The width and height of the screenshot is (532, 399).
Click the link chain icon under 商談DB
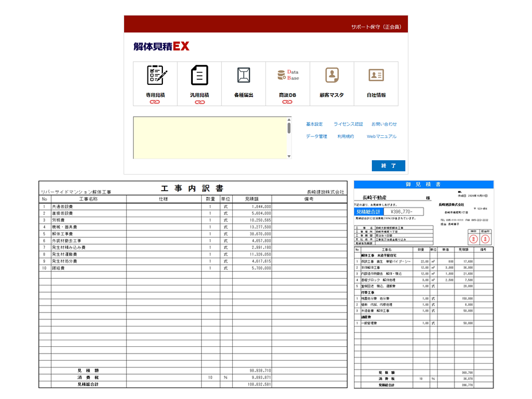[x=287, y=102]
